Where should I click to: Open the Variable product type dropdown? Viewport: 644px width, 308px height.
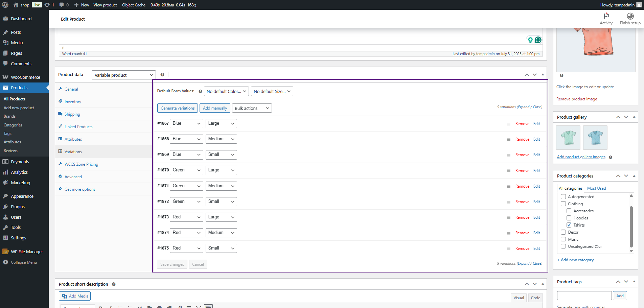[x=123, y=75]
